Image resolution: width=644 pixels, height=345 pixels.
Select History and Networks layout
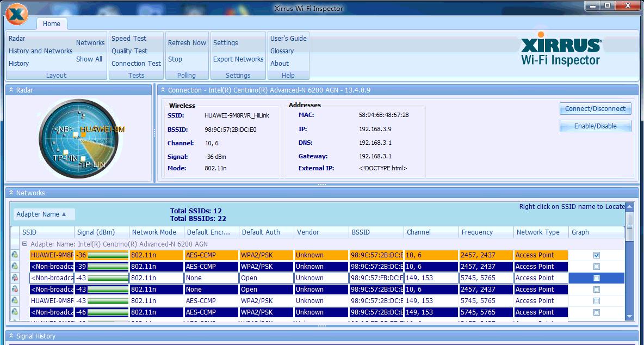pos(41,51)
